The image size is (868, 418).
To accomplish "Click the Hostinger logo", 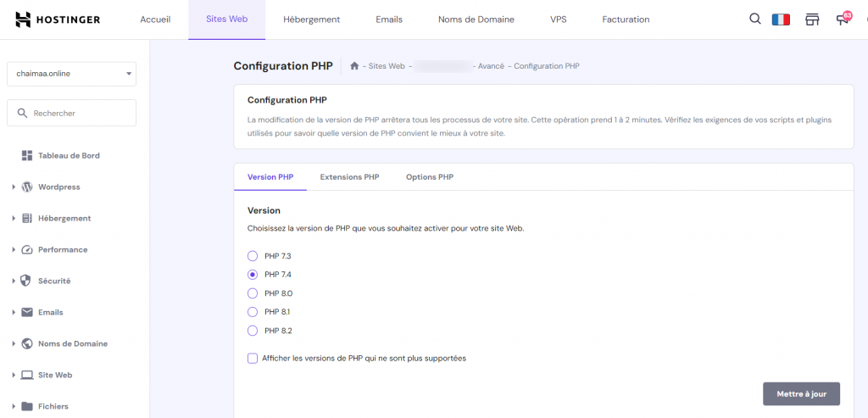I will 58,20.
